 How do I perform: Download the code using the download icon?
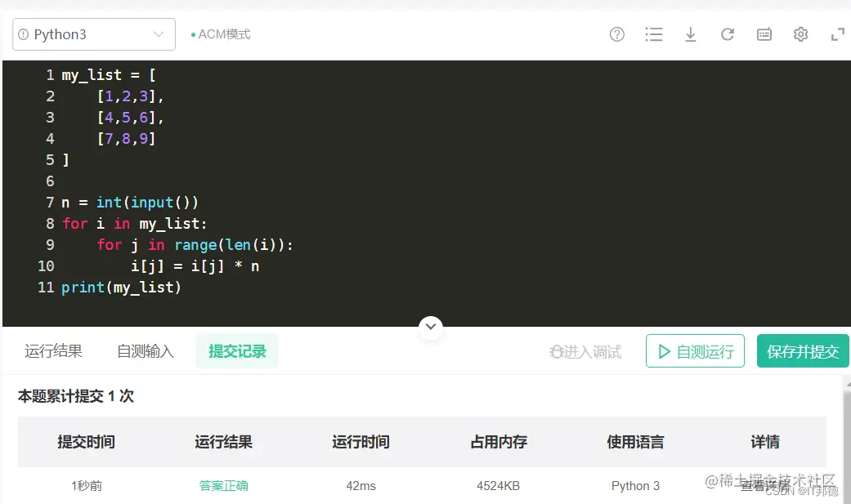click(691, 34)
